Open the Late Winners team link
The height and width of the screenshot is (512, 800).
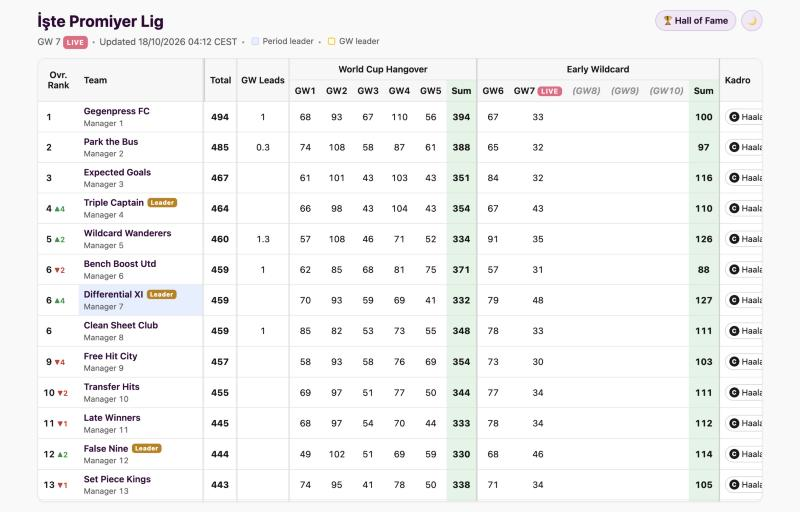[x=112, y=418]
